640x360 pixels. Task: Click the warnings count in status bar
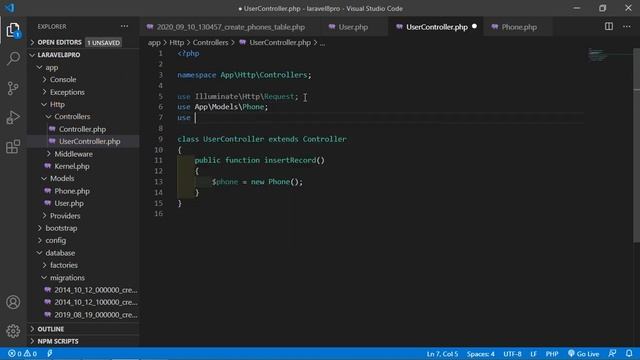point(31,353)
